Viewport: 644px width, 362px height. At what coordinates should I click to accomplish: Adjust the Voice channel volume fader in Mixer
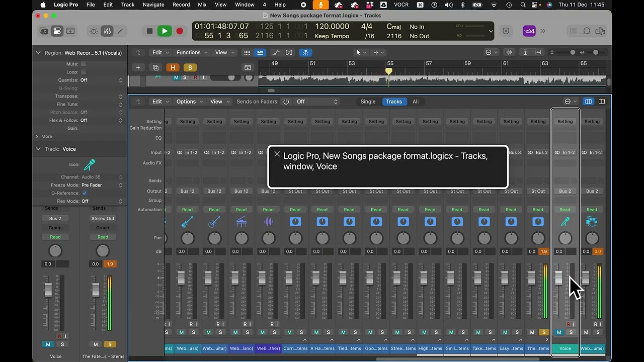(558, 278)
